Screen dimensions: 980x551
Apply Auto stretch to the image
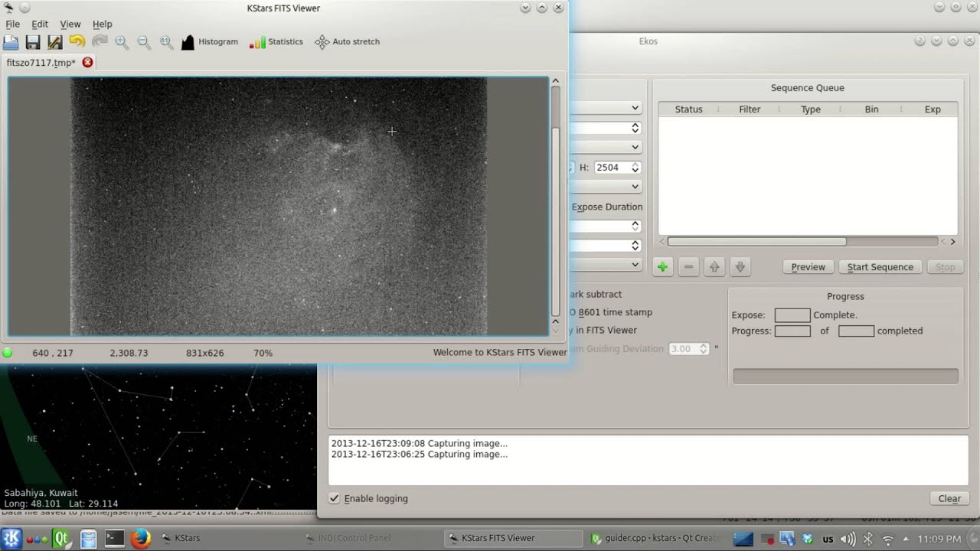347,42
